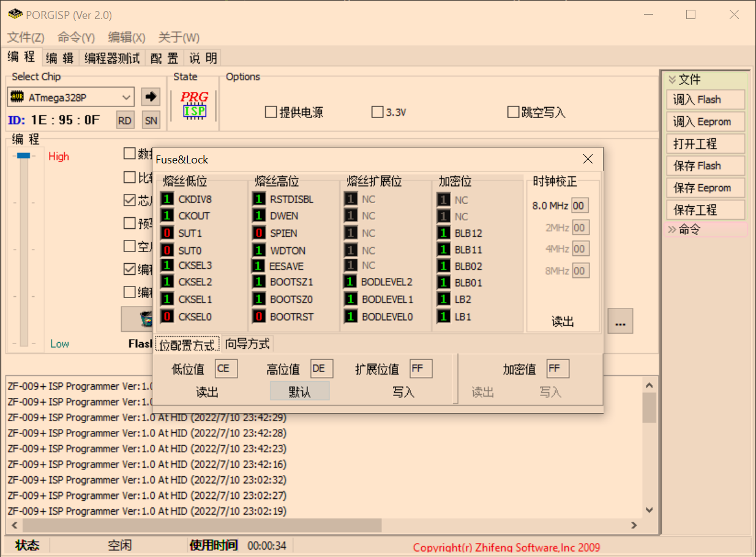The height and width of the screenshot is (557, 756).
Task: Toggle the EESAVE fuse bit
Action: [259, 266]
